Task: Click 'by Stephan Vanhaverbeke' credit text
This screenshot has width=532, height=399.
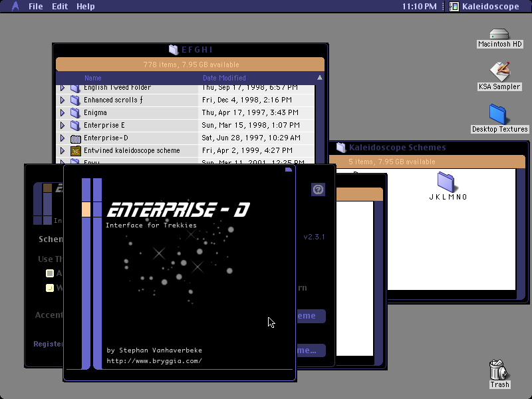Action: click(154, 350)
